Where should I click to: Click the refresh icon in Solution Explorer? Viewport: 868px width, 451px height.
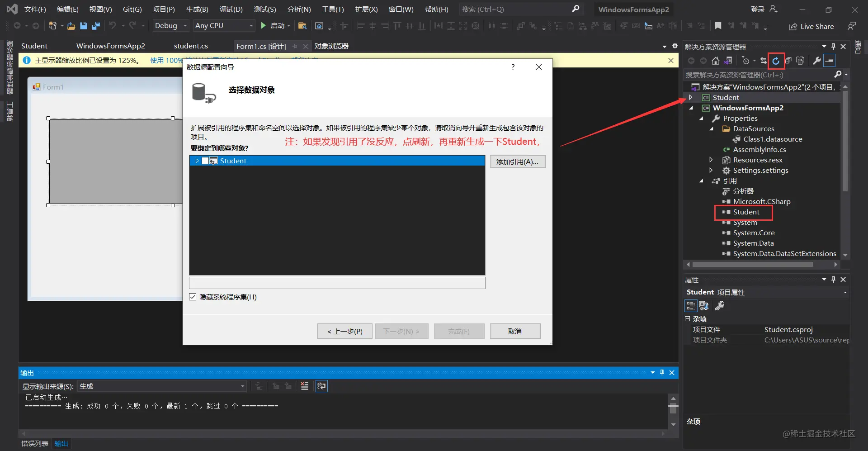(x=776, y=61)
